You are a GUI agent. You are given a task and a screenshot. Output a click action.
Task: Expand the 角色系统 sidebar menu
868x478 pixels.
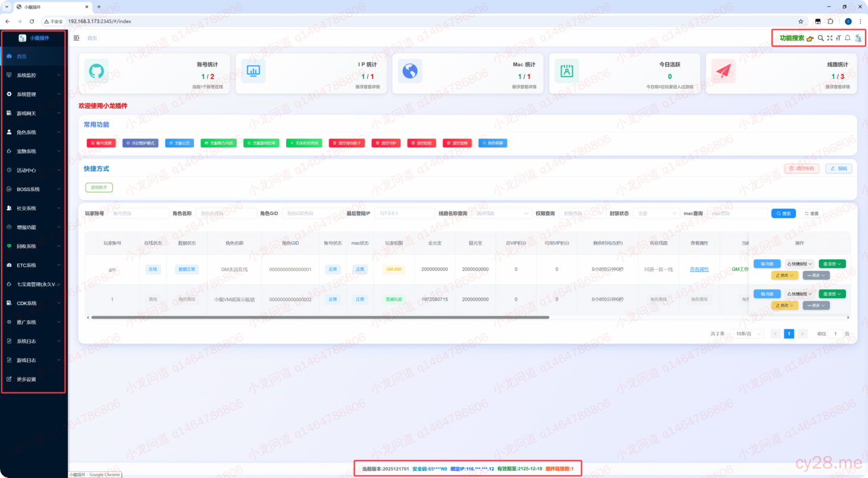(34, 132)
